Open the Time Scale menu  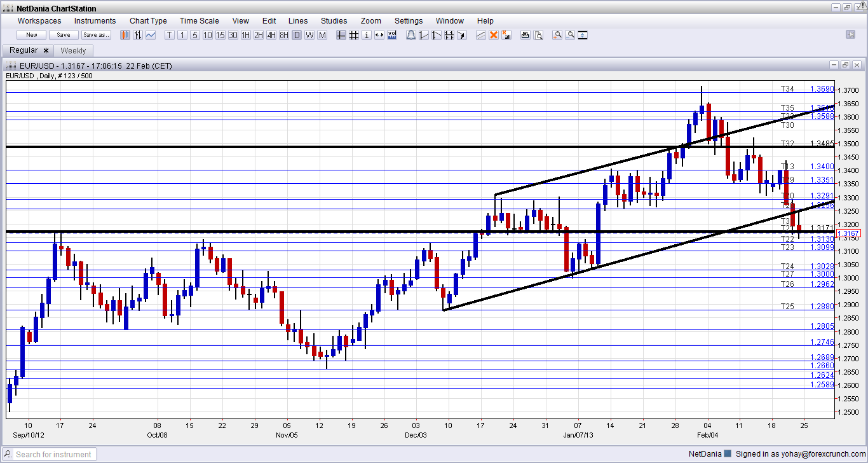tap(200, 21)
